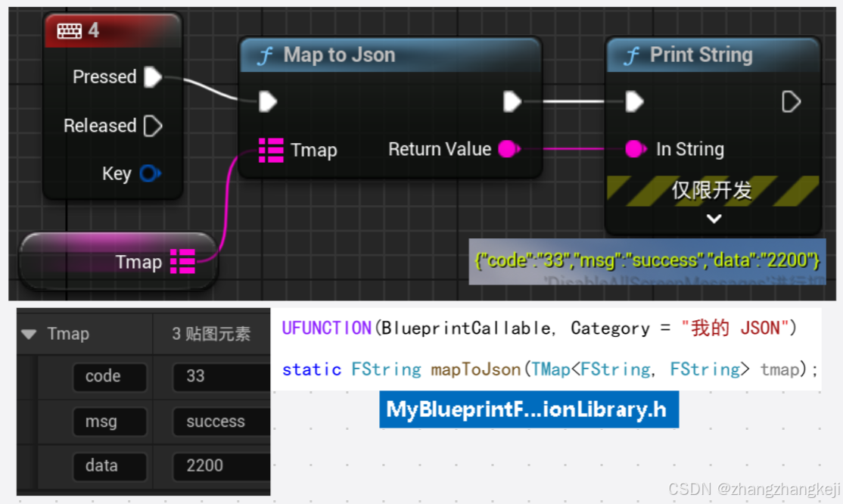This screenshot has width=843, height=504.
Task: Click the MyBlueprintF...ionLibrary.h file label
Action: (529, 410)
